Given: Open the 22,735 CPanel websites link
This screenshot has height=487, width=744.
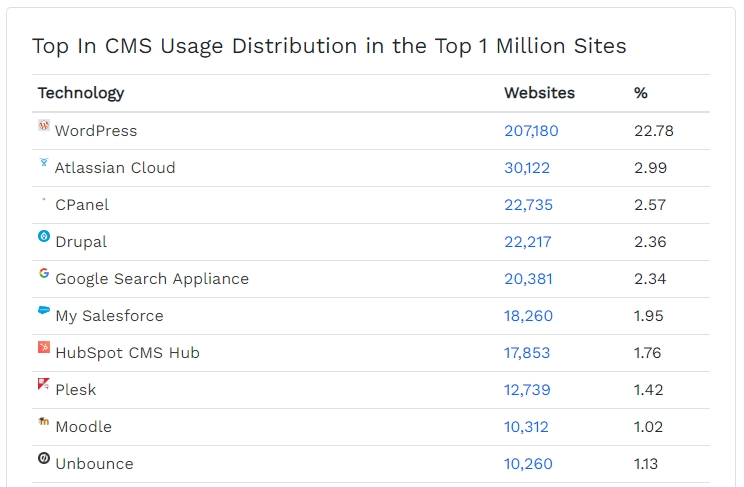Looking at the screenshot, I should (528, 205).
